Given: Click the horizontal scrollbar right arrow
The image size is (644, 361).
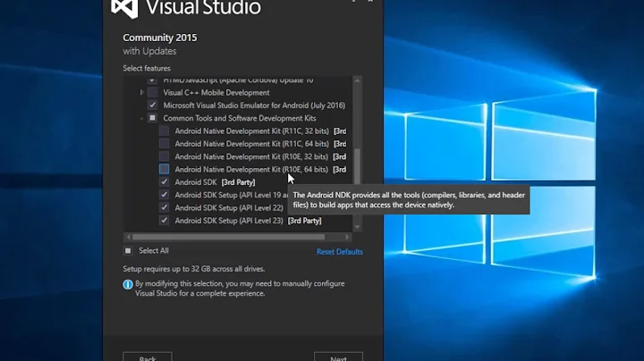Looking at the screenshot, I should 347,237.
